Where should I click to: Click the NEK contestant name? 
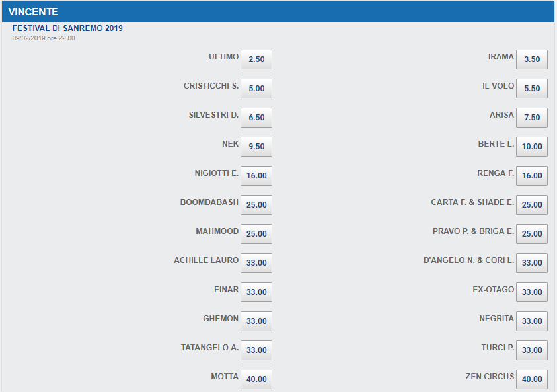click(230, 144)
